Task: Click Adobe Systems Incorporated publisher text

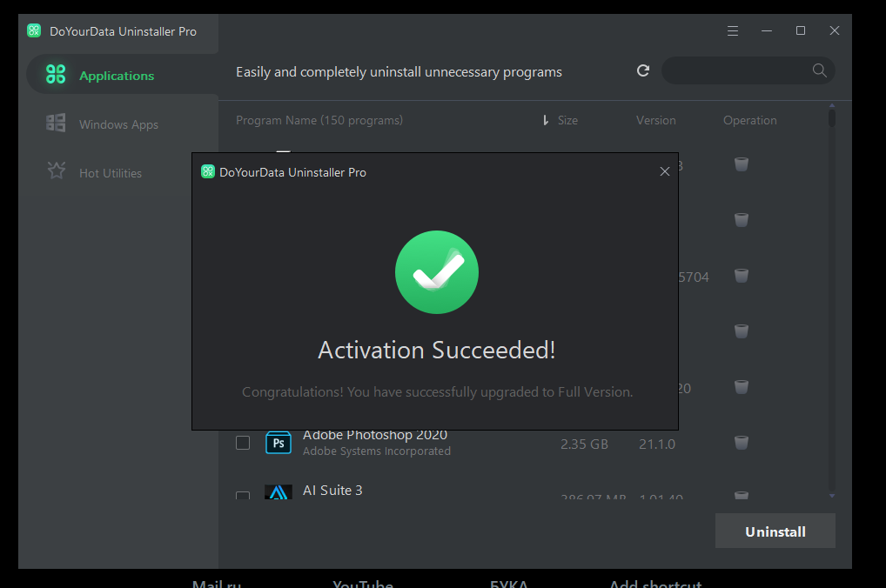Action: (x=377, y=451)
